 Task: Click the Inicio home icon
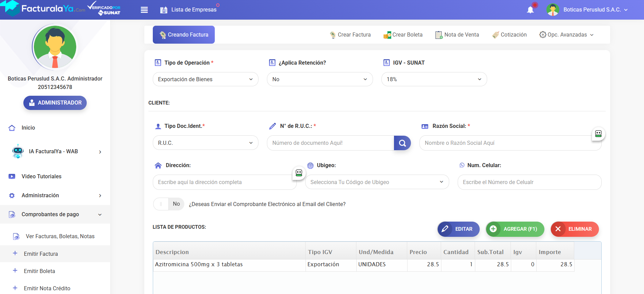[12, 128]
